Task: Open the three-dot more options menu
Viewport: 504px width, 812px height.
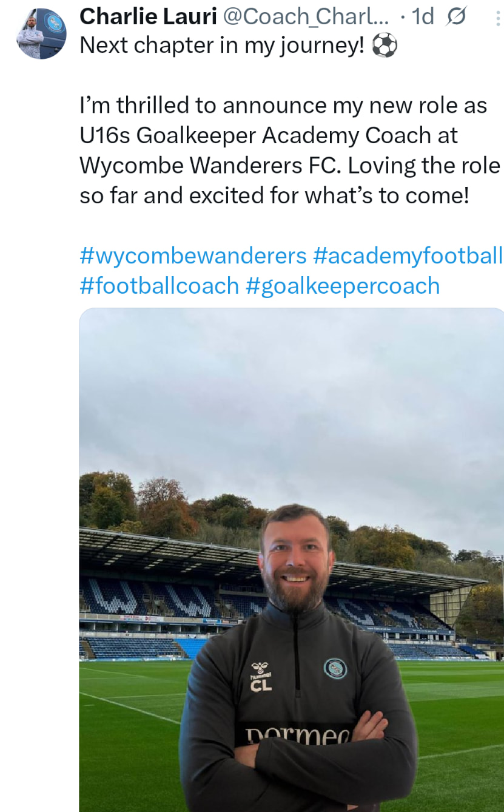Action: tap(498, 18)
